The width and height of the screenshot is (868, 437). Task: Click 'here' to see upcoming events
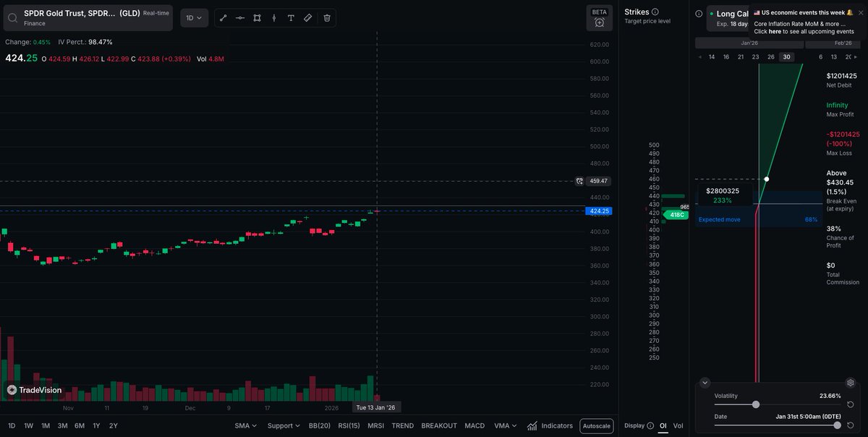[x=774, y=32]
